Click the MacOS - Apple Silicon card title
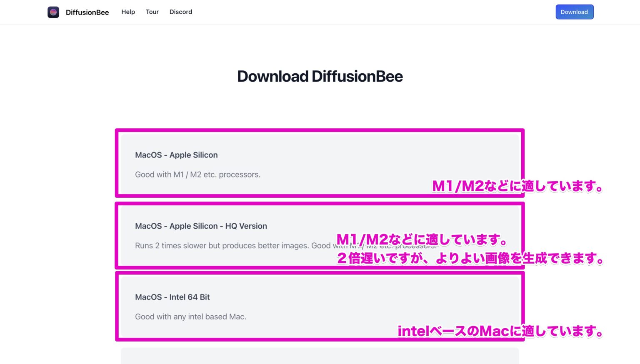The height and width of the screenshot is (364, 640). (176, 155)
